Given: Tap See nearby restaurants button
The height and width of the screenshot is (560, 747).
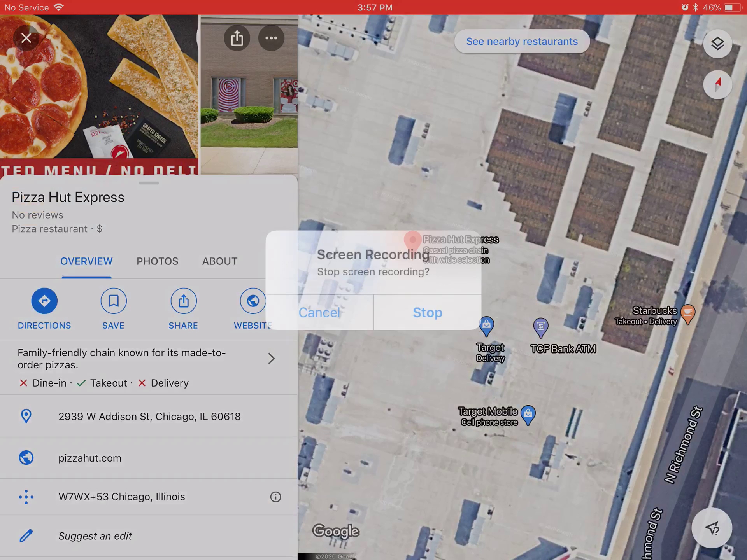Looking at the screenshot, I should click(522, 41).
